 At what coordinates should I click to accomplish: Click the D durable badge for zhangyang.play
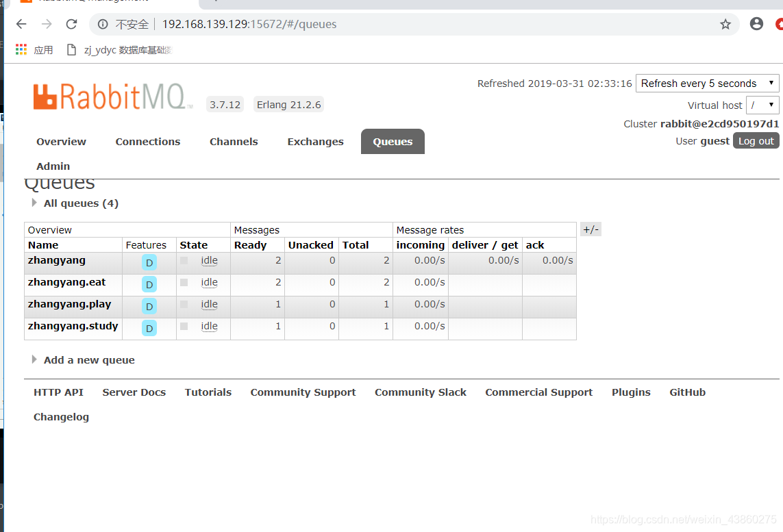(x=149, y=307)
